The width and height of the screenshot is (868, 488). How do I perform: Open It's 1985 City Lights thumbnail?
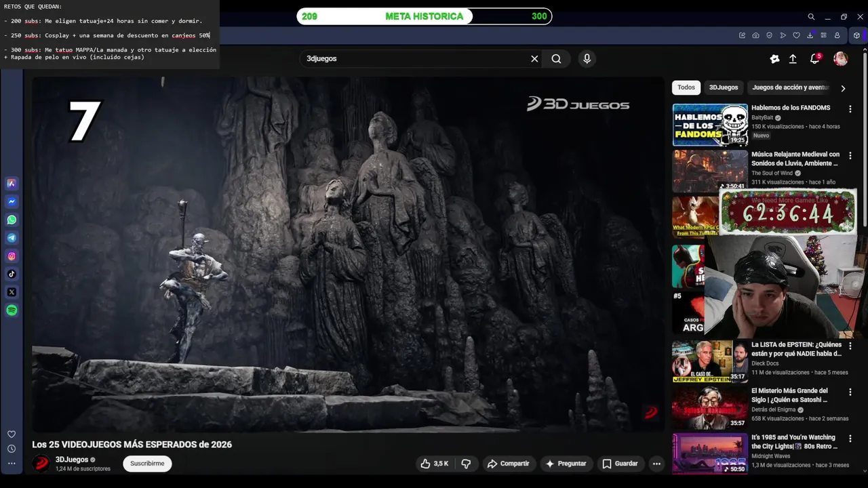[710, 453]
